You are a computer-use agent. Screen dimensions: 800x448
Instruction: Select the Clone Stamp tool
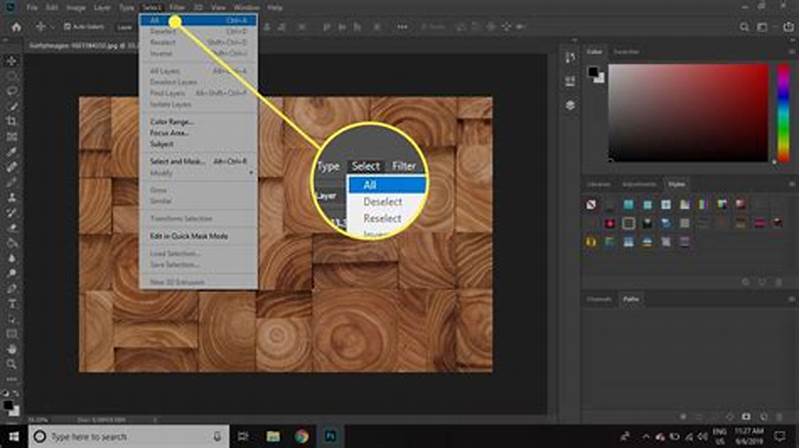(11, 197)
